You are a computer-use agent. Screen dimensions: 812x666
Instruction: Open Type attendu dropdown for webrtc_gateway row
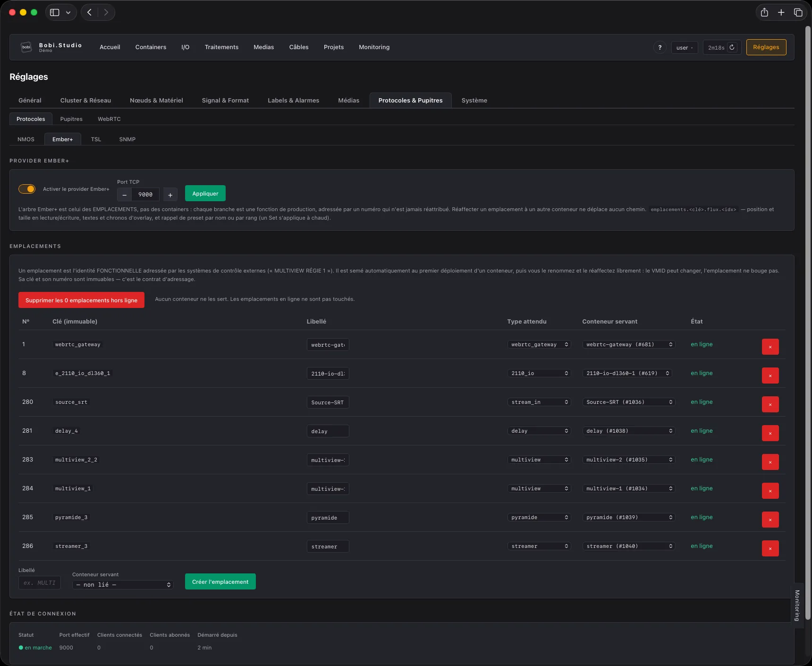539,344
